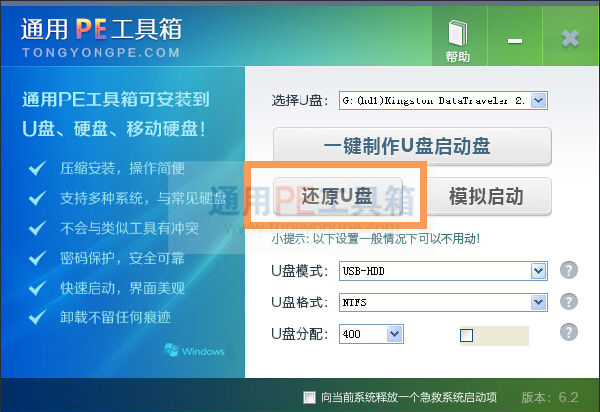The width and height of the screenshot is (600, 412).
Task: Click help icon beside U盘格式
Action: coord(569,301)
